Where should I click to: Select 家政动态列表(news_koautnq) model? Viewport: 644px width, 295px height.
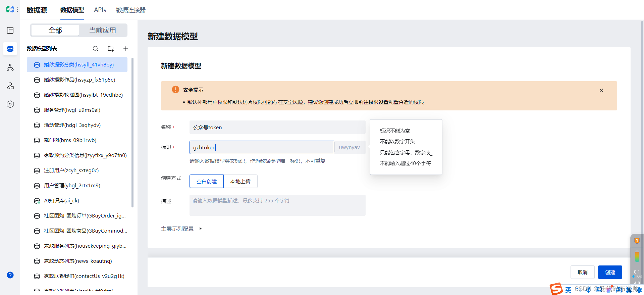(77, 261)
